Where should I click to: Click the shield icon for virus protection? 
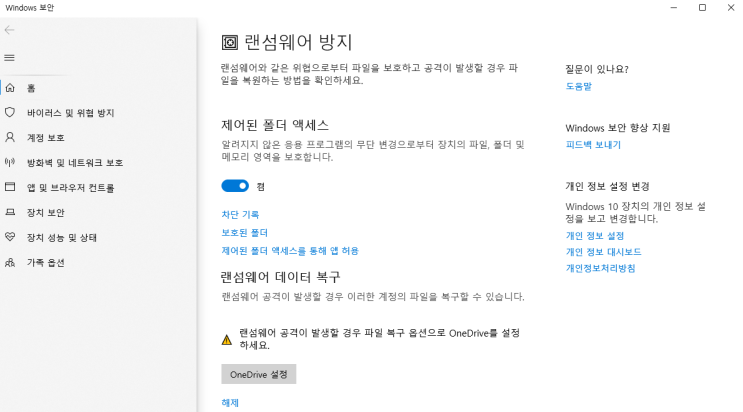10,112
